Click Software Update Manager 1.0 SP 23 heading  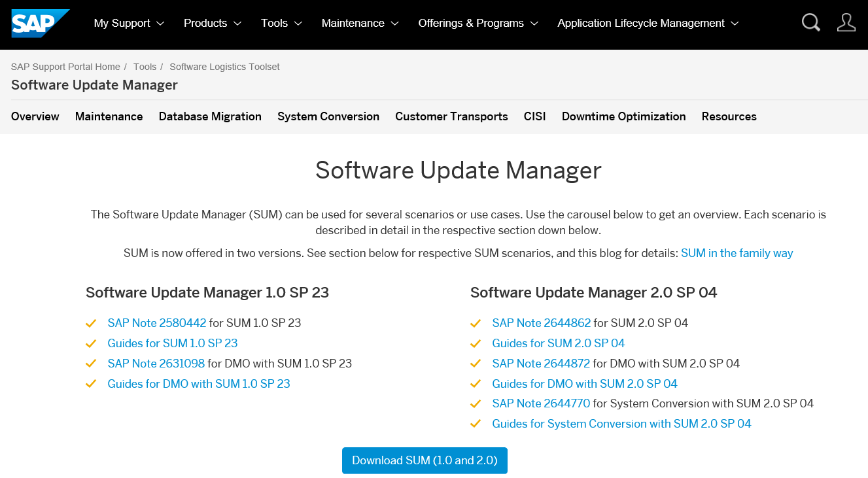point(207,292)
